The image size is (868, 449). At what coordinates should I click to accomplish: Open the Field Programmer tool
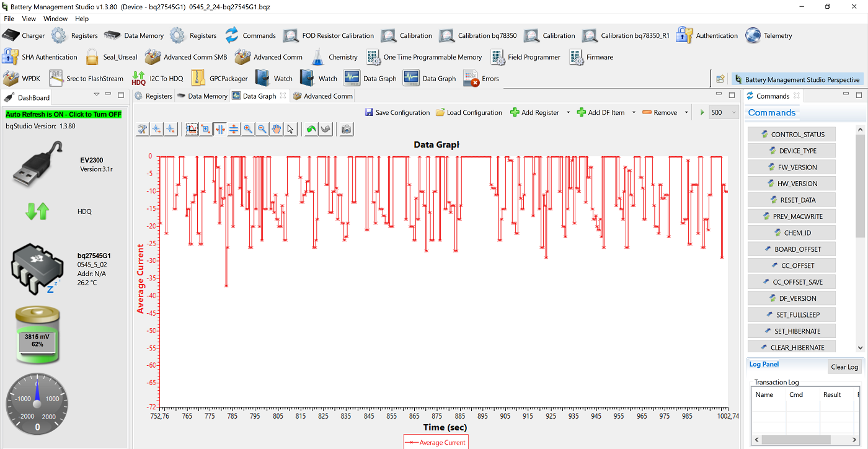click(525, 57)
